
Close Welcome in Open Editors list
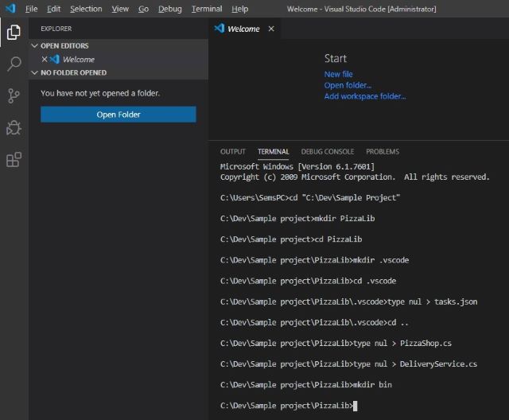[x=45, y=59]
